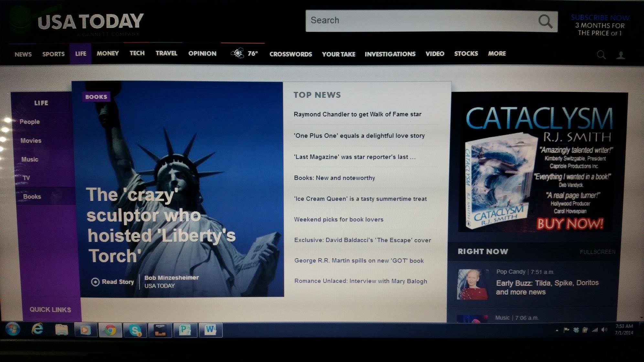Screen dimensions: 644x362
Task: Open Skype from the taskbar
Action: click(135, 330)
